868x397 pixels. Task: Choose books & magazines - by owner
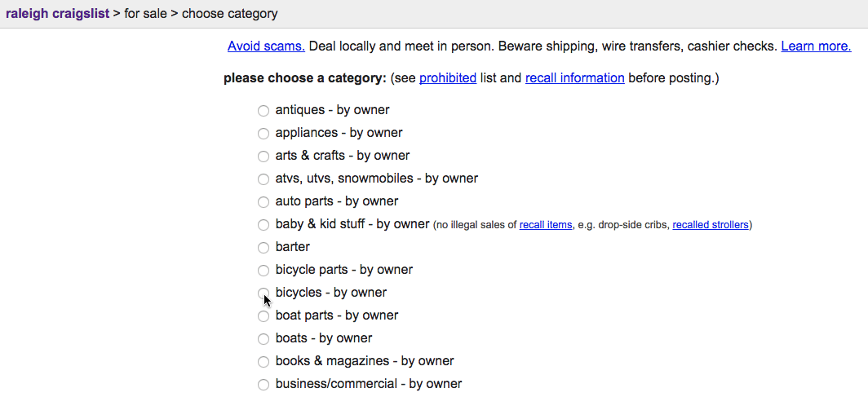coord(263,362)
